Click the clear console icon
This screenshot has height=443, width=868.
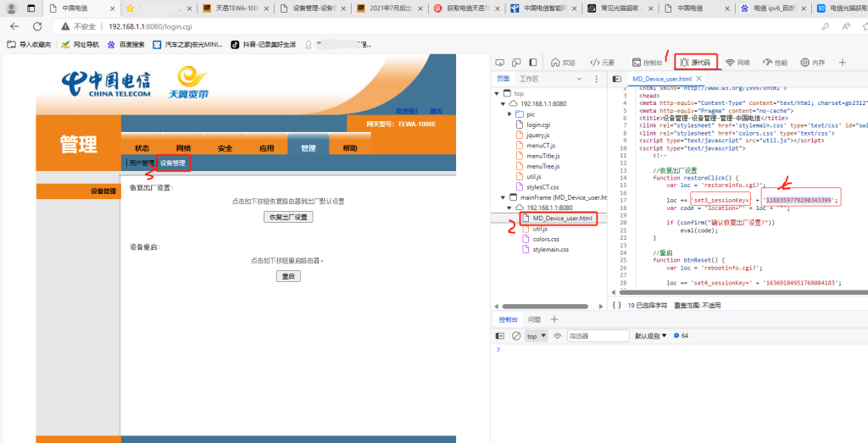[516, 335]
